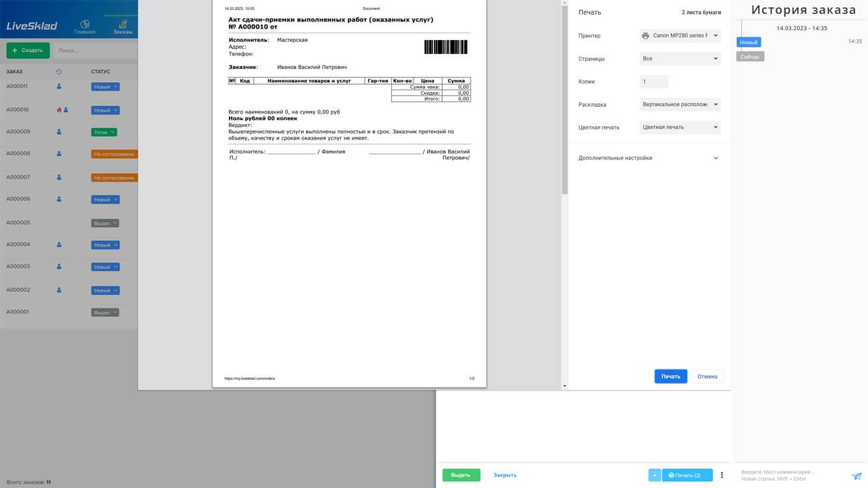Open the Цветная печать dropdown

[680, 128]
